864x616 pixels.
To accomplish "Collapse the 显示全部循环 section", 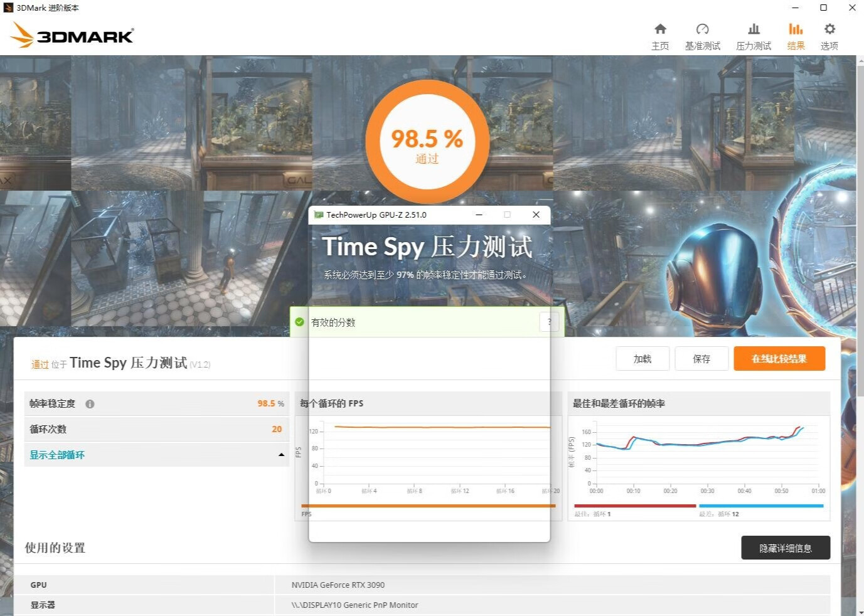I will (x=56, y=454).
